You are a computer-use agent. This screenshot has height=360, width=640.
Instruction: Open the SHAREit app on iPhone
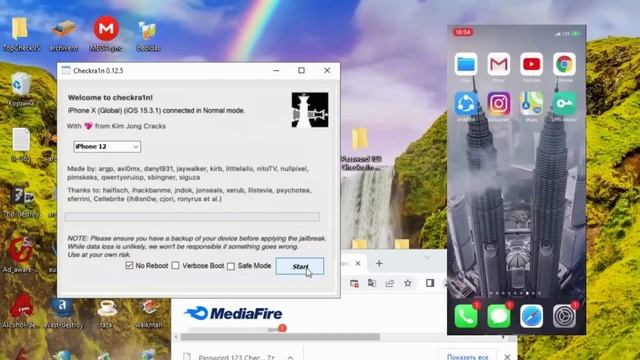pos(466,103)
